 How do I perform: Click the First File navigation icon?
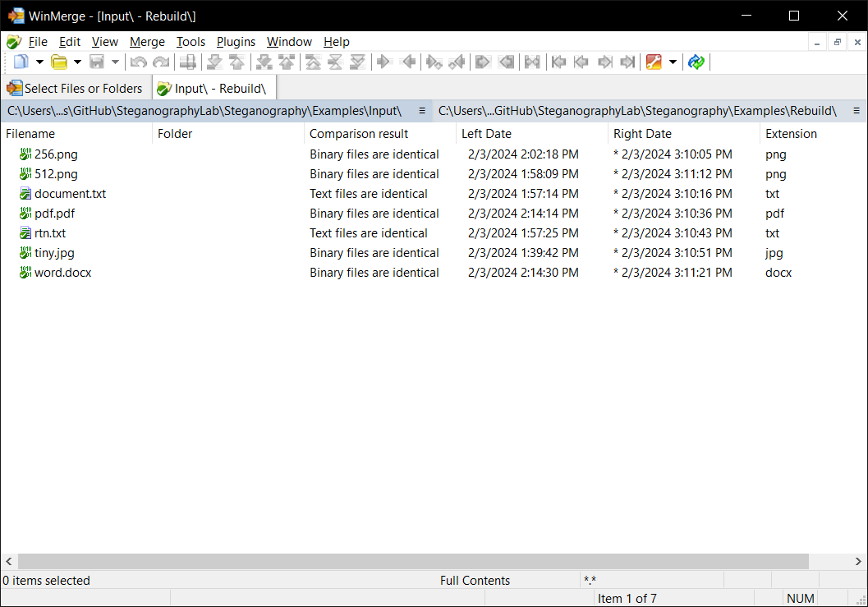pos(558,62)
